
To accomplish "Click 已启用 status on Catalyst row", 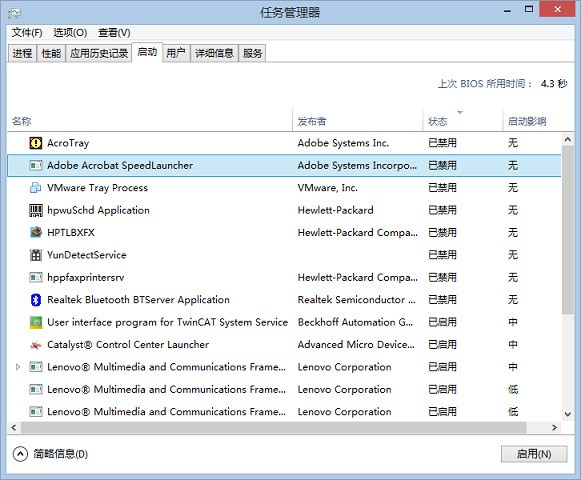I will tap(442, 345).
